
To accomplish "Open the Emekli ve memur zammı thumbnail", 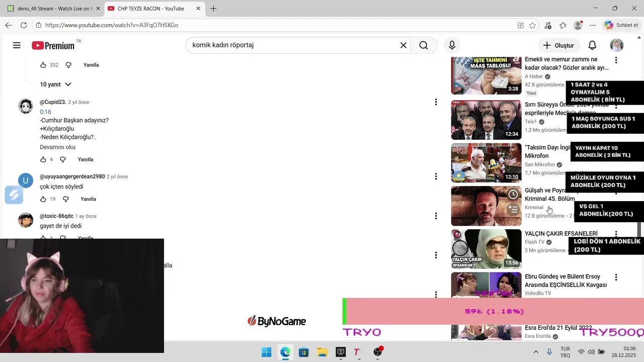I will (486, 75).
